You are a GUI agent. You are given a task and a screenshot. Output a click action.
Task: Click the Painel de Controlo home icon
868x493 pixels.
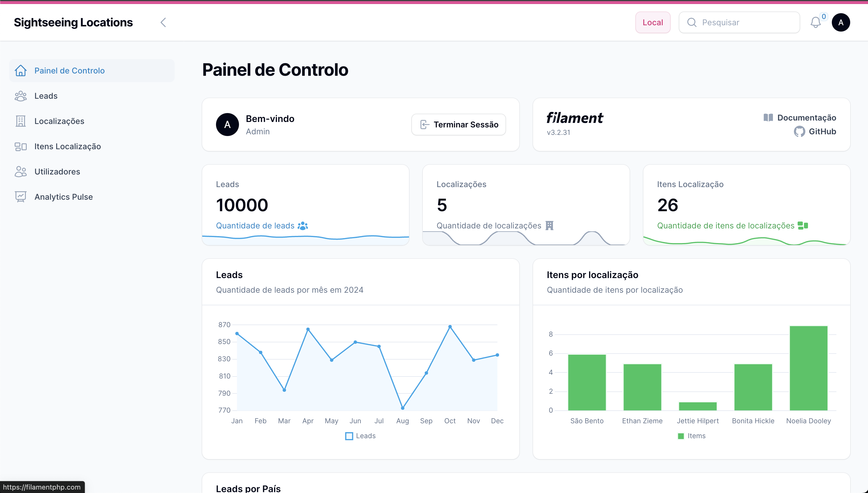tap(21, 70)
